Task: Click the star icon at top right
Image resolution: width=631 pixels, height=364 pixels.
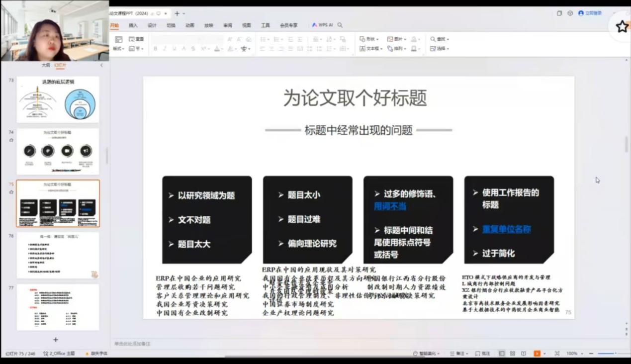Action: click(622, 27)
